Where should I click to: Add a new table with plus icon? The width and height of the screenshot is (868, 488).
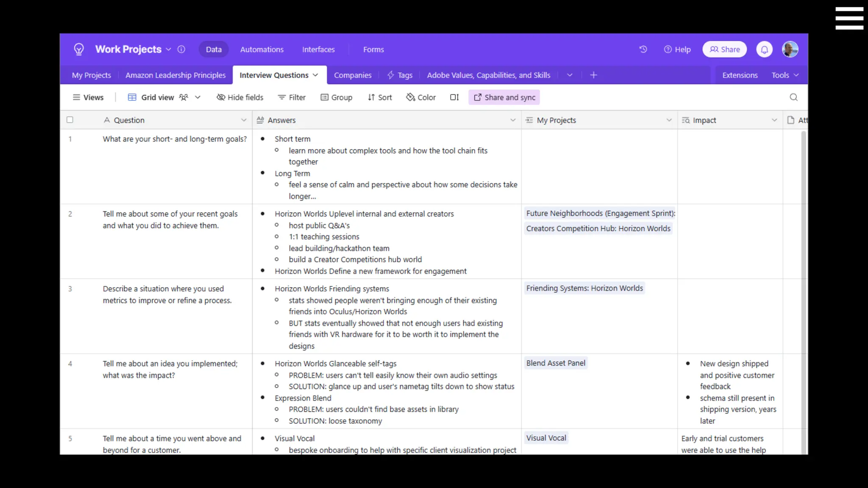pos(593,75)
